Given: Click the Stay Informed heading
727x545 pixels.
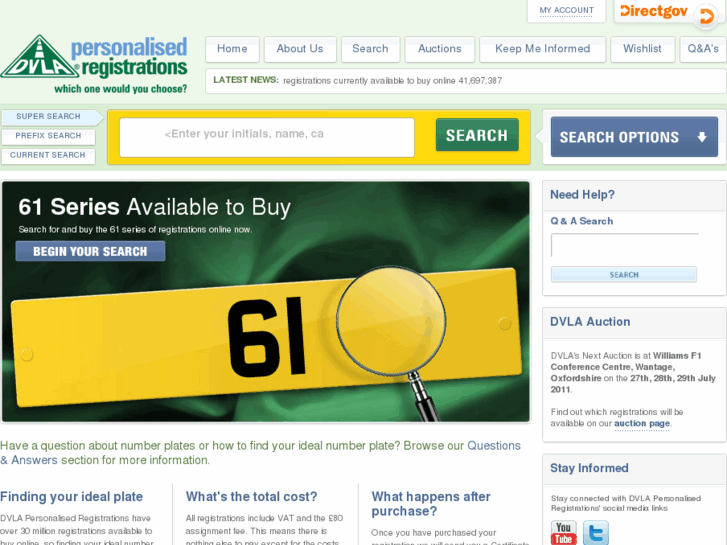Looking at the screenshot, I should [x=589, y=468].
